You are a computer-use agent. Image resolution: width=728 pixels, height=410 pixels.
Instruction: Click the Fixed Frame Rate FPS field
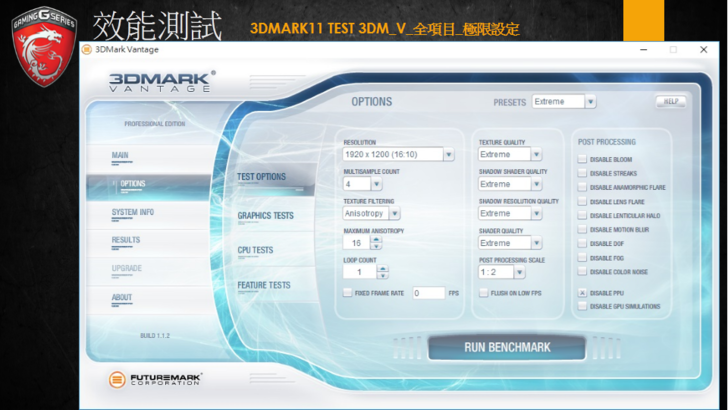[429, 293]
